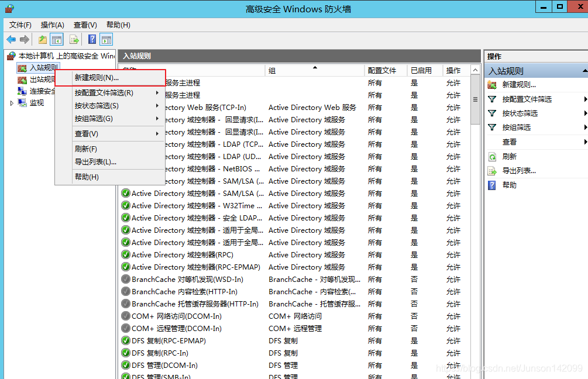This screenshot has width=588, height=379.
Task: Expand the 监视 tree node arrow
Action: pos(12,103)
